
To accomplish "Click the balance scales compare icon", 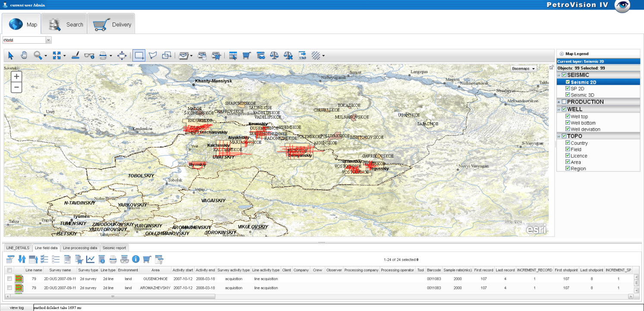I will [x=274, y=55].
